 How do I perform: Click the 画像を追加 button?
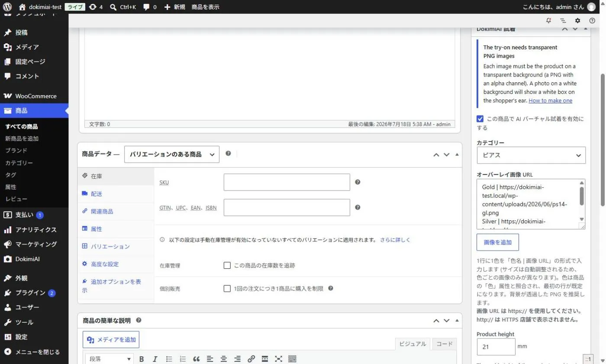click(x=497, y=242)
